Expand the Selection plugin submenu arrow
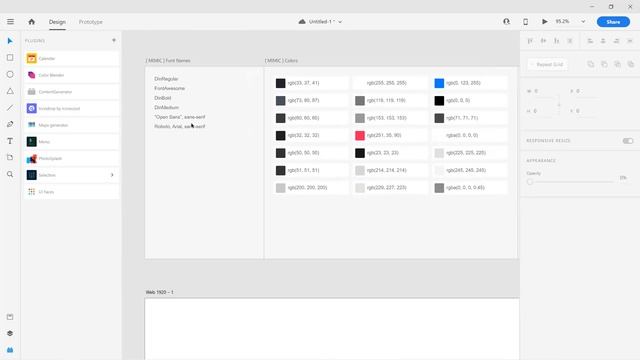The image size is (640, 360). [x=112, y=175]
